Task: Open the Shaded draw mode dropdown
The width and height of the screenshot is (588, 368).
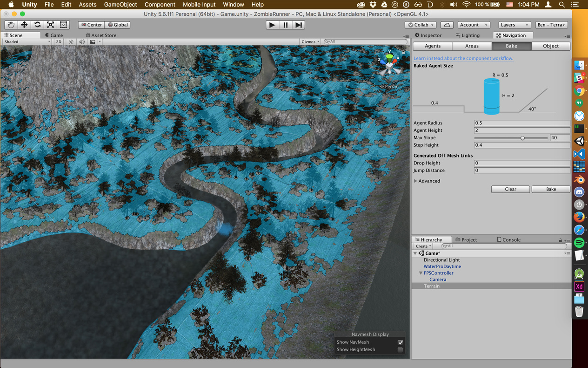Action: (27, 41)
